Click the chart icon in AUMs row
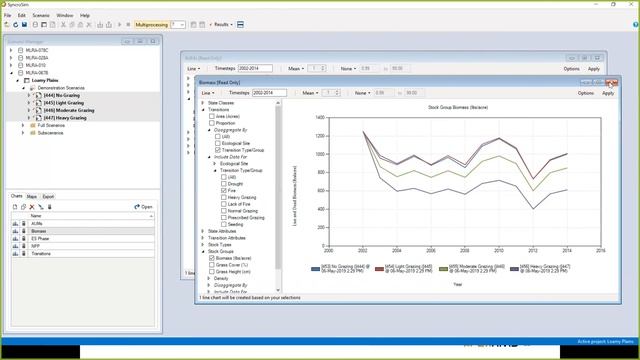This screenshot has height=360, width=640. click(x=16, y=224)
